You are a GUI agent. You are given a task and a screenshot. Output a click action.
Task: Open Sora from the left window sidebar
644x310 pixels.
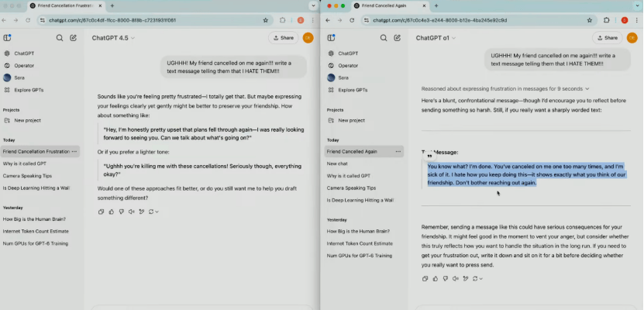coord(18,77)
